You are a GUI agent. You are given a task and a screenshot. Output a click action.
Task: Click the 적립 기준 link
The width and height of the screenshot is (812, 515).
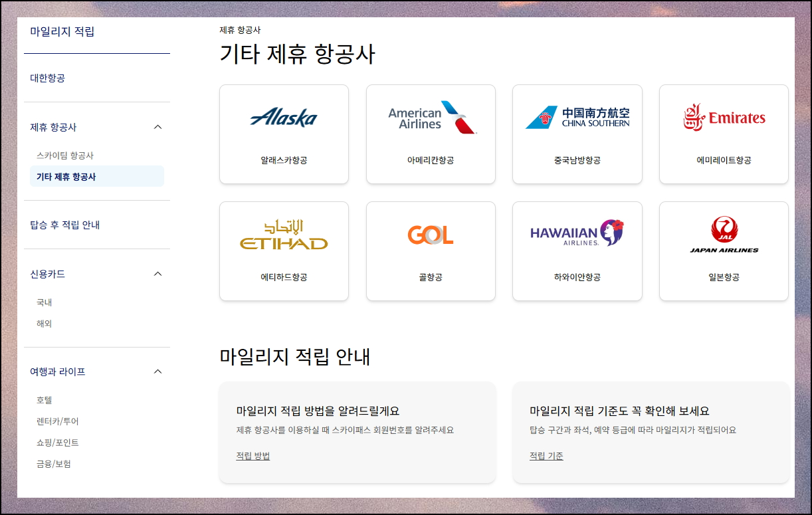point(546,456)
